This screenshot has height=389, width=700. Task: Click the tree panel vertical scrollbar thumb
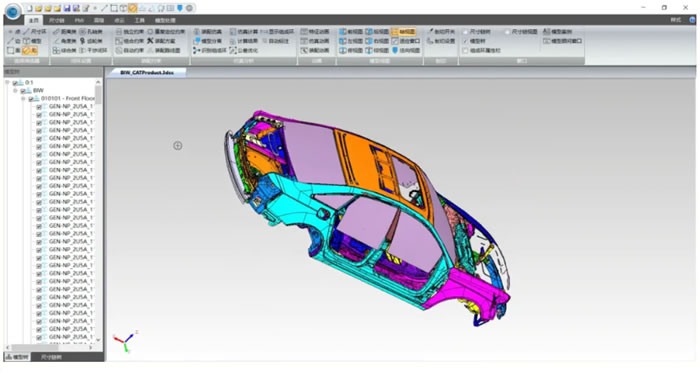pos(98,95)
